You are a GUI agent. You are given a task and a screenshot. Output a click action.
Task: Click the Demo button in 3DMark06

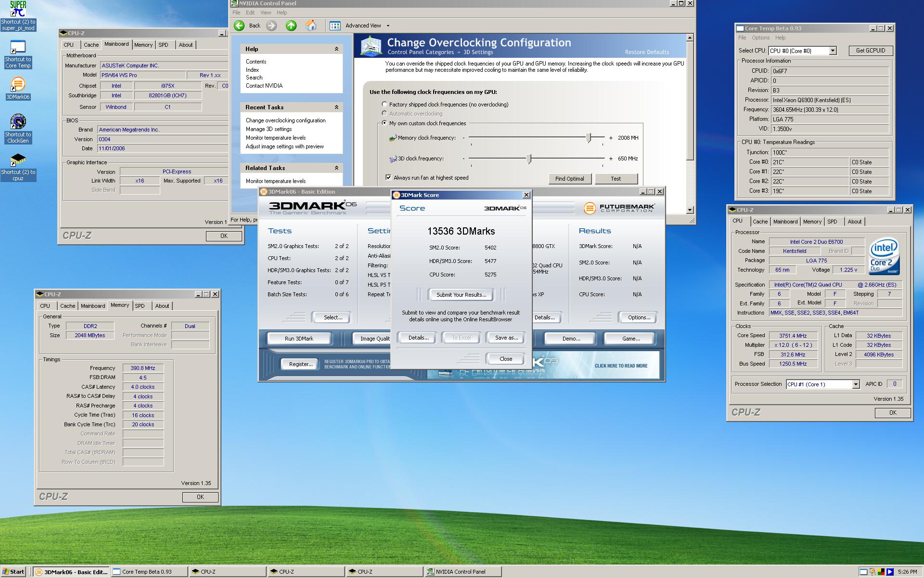pyautogui.click(x=571, y=339)
